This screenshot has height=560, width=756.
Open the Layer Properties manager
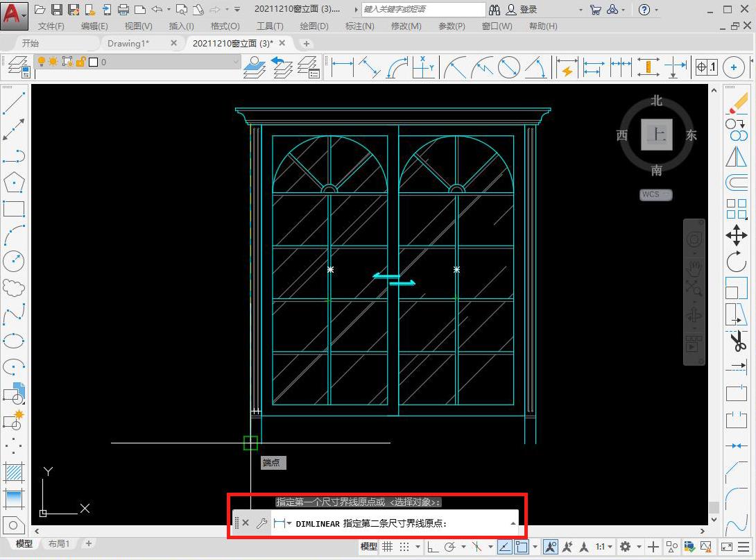tap(17, 66)
